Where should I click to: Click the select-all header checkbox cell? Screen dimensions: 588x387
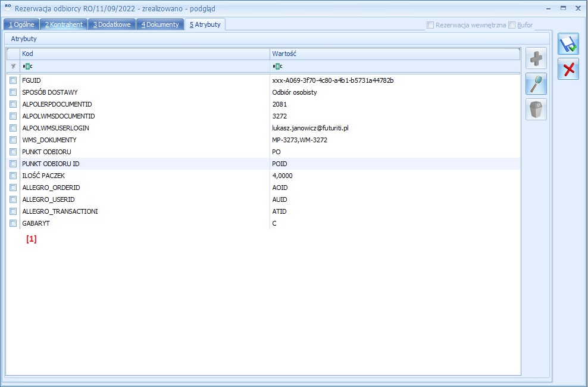click(13, 54)
